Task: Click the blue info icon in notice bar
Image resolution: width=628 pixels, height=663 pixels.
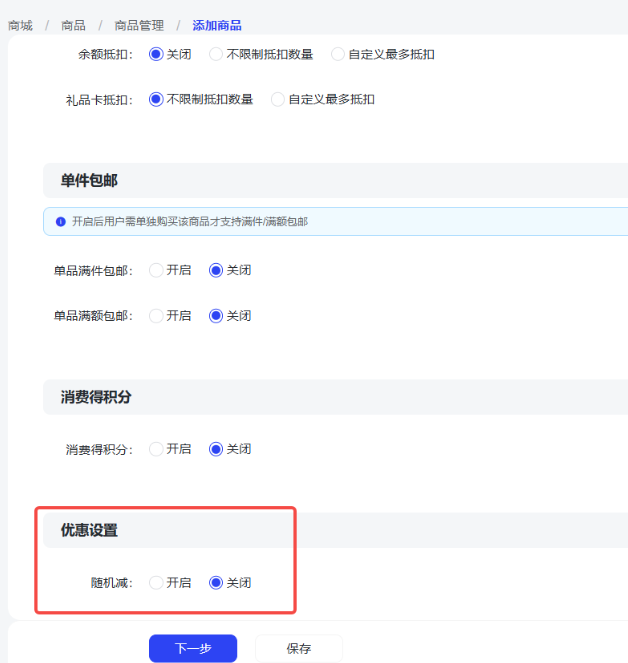Action: coord(61,222)
